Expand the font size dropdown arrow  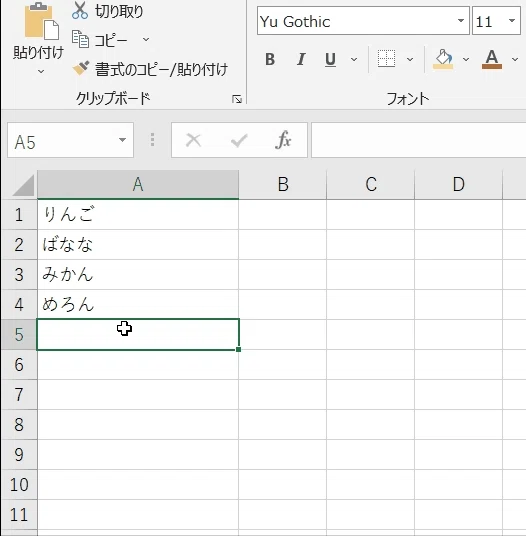pos(512,21)
